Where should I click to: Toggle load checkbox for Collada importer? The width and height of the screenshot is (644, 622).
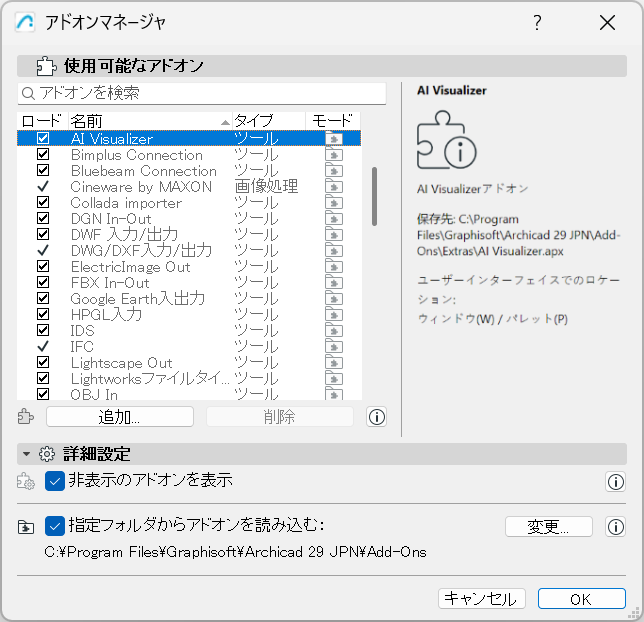(x=43, y=202)
